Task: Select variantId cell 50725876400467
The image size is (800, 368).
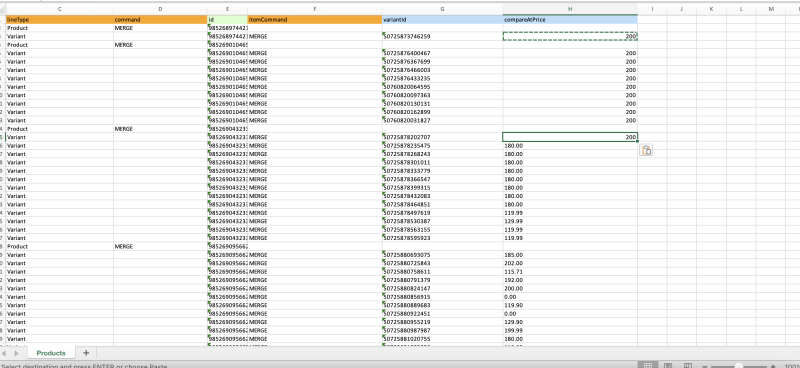Action: pyautogui.click(x=442, y=53)
